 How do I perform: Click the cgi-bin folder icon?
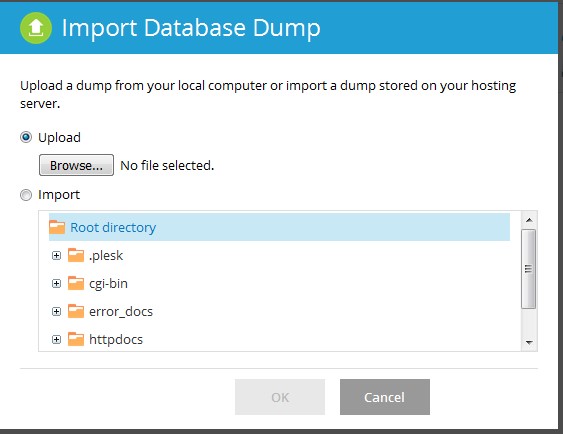[x=76, y=283]
